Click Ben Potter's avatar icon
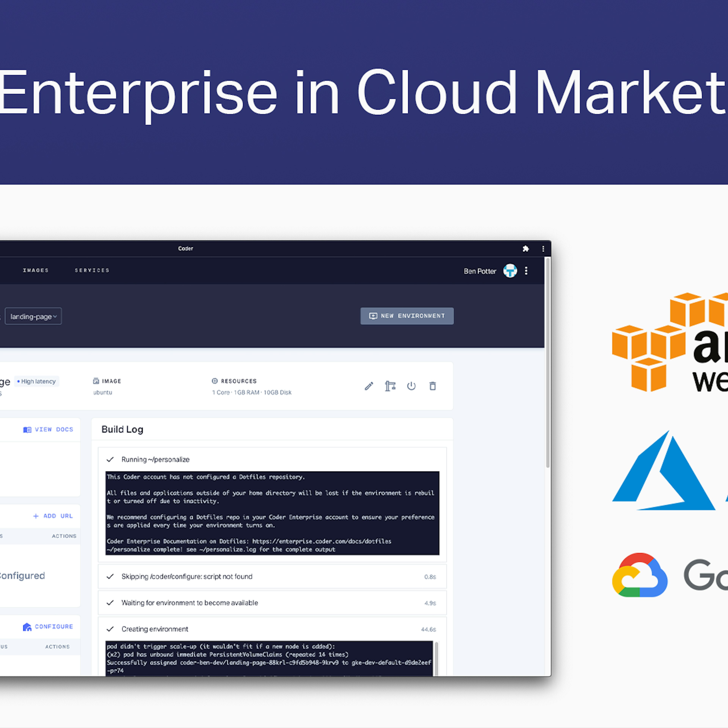Image resolution: width=728 pixels, height=728 pixels. 510,271
